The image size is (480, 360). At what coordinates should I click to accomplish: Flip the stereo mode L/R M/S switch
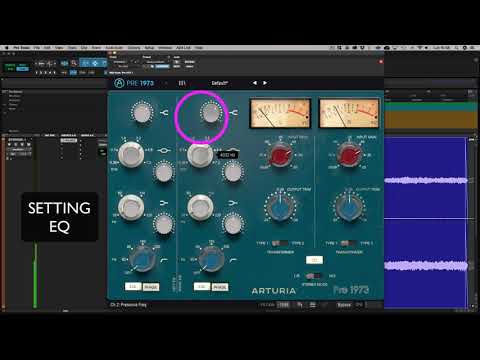[313, 276]
